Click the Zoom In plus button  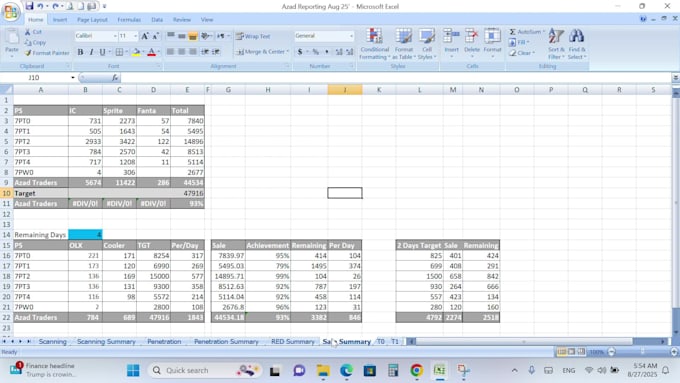[x=674, y=352]
